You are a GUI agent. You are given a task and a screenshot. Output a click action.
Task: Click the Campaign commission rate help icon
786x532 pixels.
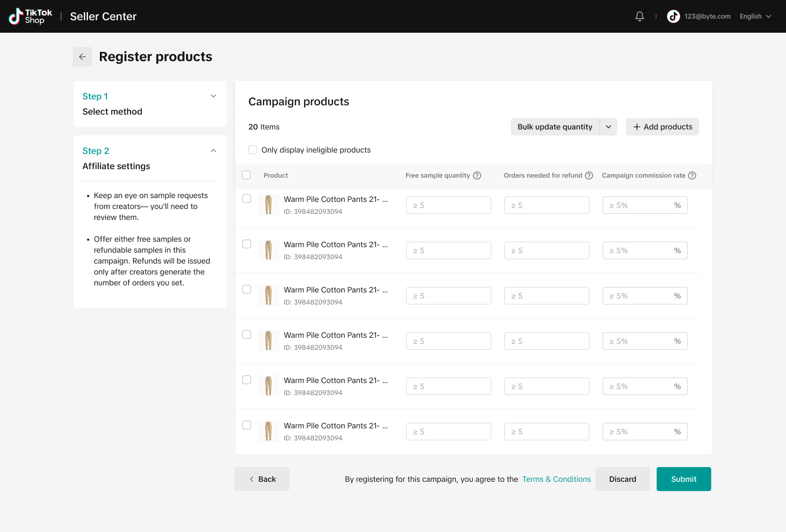pos(692,176)
